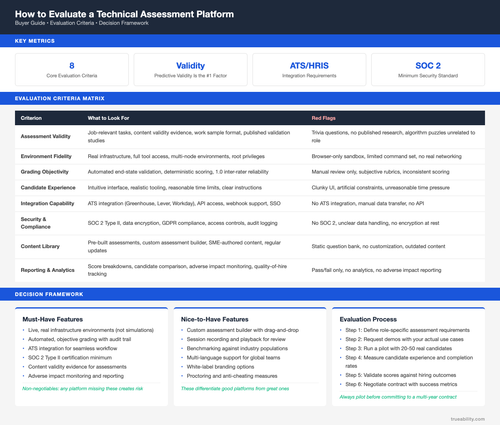Click bullet 'Automated, objective grading with audit trail'
Screen dimensions: 500x425
pyautogui.click(x=79, y=339)
